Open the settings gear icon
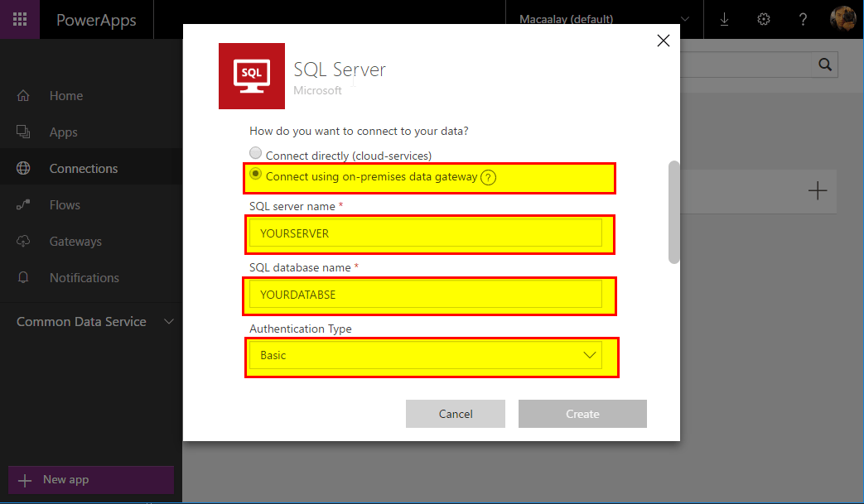This screenshot has height=504, width=864. coord(764,20)
